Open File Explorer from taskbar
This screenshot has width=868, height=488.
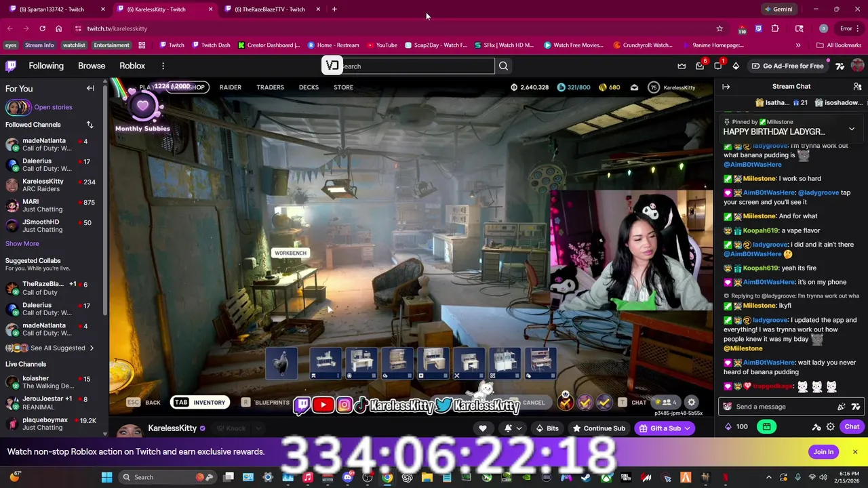point(427,477)
